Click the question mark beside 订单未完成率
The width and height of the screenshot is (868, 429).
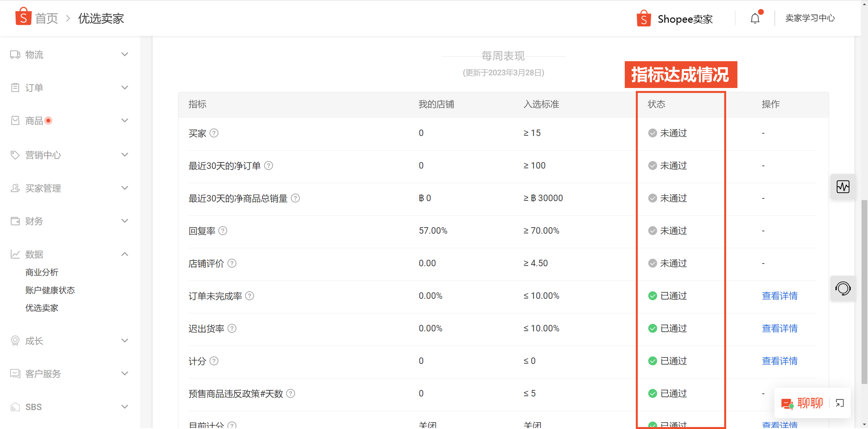pyautogui.click(x=249, y=296)
